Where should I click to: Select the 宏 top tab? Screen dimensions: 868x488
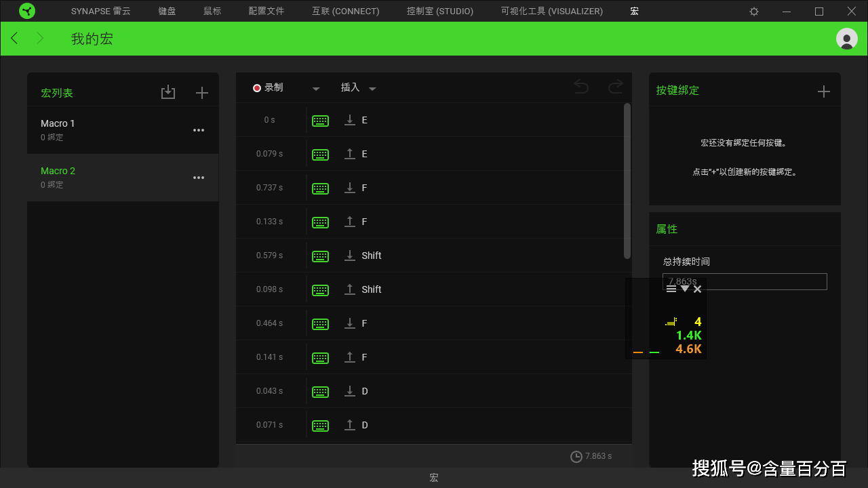click(x=634, y=11)
